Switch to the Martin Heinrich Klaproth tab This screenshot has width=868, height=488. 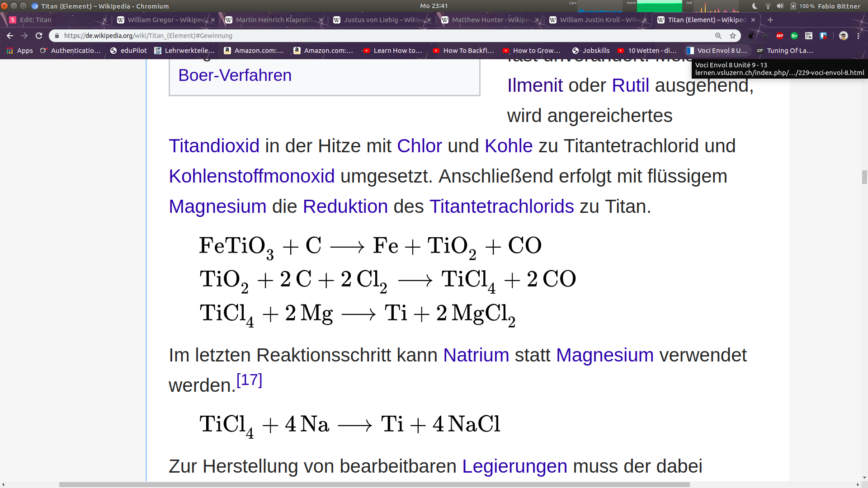[274, 20]
